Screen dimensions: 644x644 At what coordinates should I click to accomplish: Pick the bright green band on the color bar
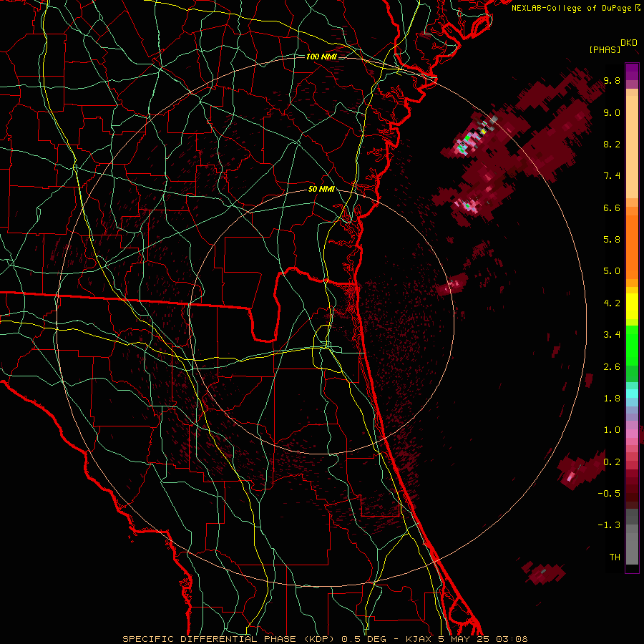(x=632, y=346)
